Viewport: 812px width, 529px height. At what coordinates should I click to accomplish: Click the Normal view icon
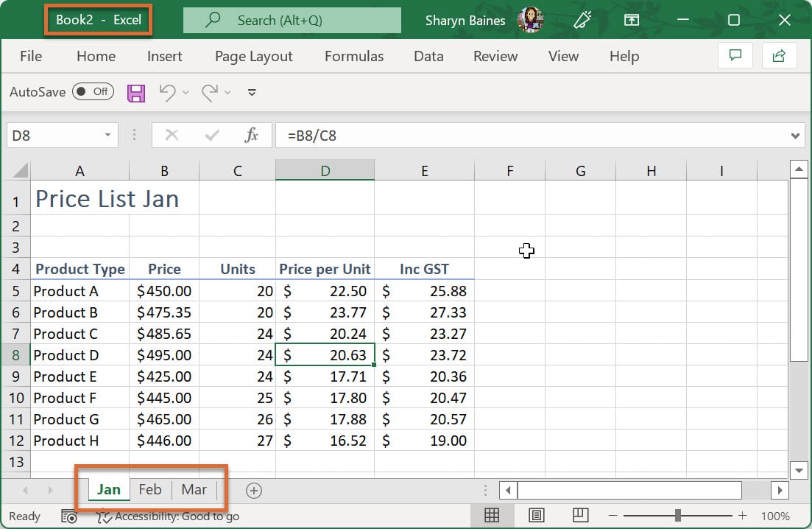click(x=492, y=516)
